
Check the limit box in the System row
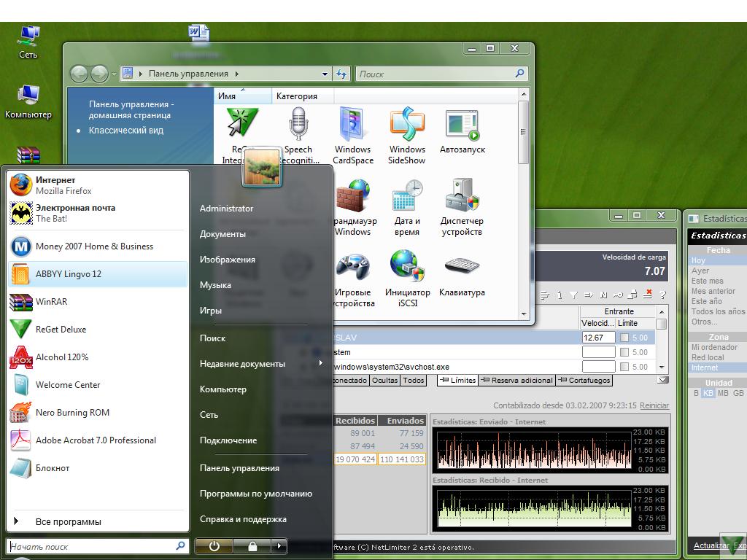pyautogui.click(x=624, y=352)
